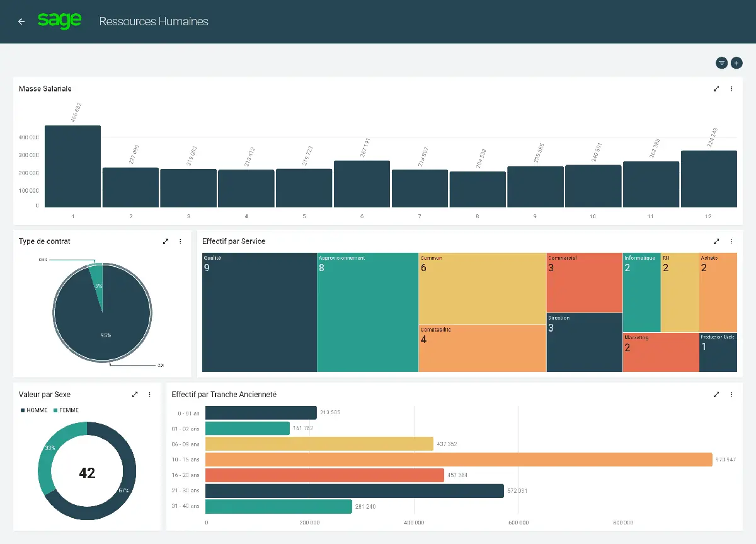This screenshot has width=756, height=544.
Task: Click the Ressources Humaines header title
Action: (x=154, y=21)
